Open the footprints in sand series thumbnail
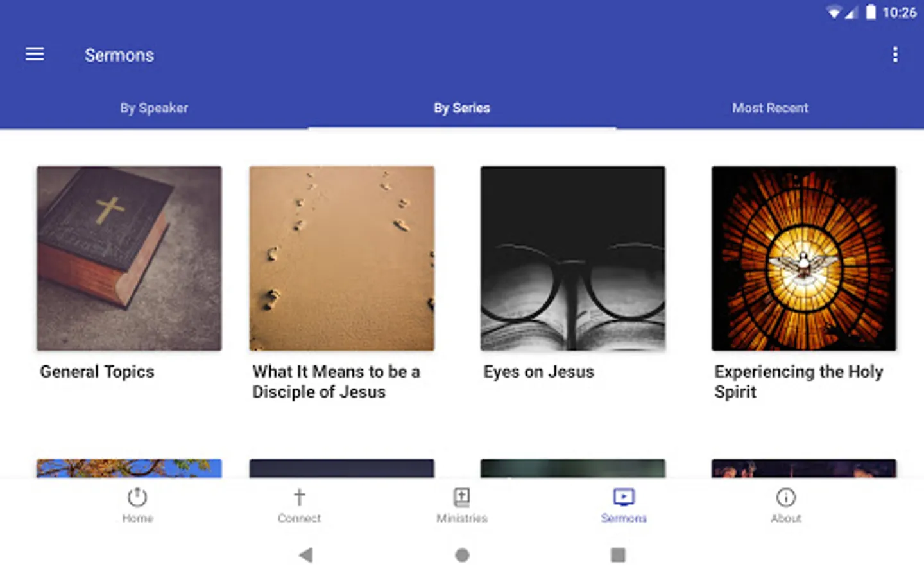The height and width of the screenshot is (578, 924). click(342, 258)
